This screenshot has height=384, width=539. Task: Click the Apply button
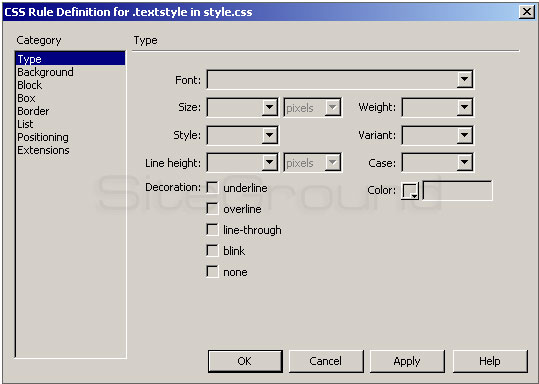tap(407, 361)
